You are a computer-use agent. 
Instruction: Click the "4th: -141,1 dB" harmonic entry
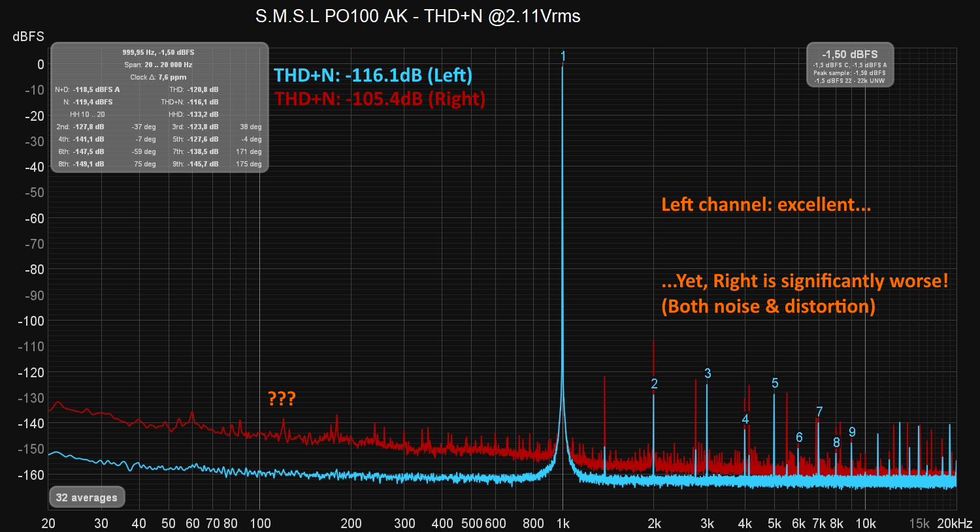[x=81, y=139]
